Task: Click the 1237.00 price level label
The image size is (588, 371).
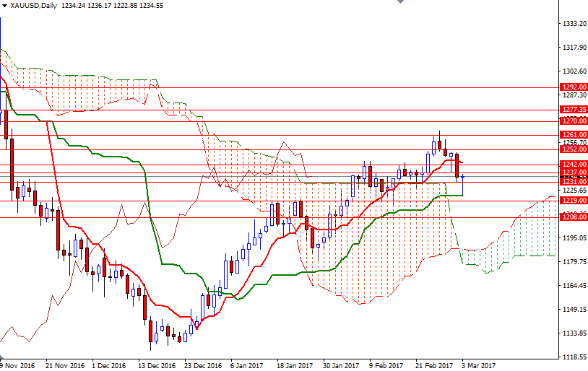Action: pyautogui.click(x=573, y=173)
